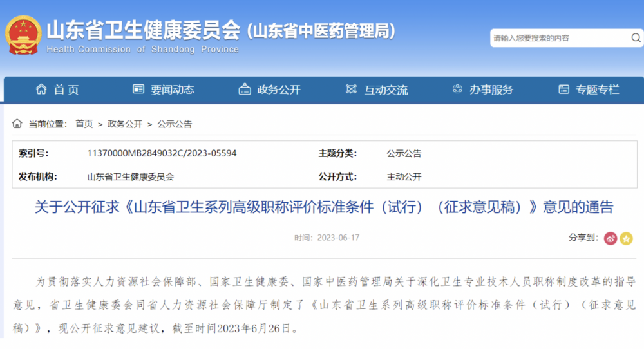Click the 当前位置 label

(48, 124)
